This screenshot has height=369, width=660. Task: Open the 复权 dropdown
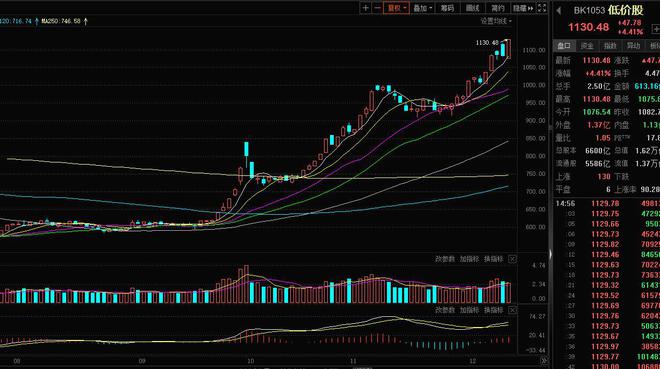[x=396, y=8]
